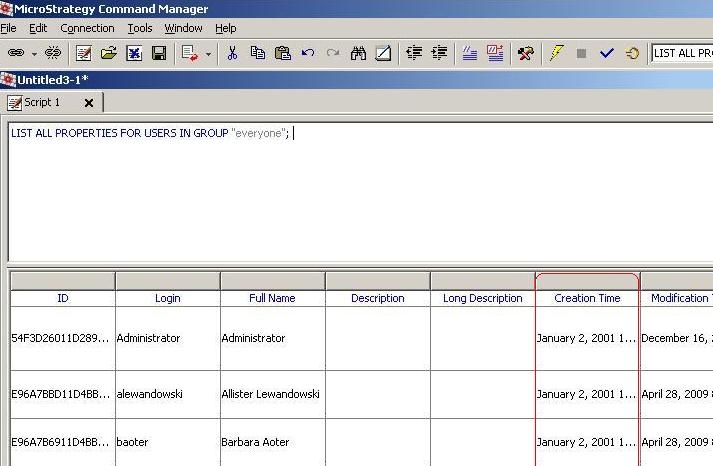Execute the script with the lightning bolt icon
713x466 pixels.
pyautogui.click(x=557, y=53)
